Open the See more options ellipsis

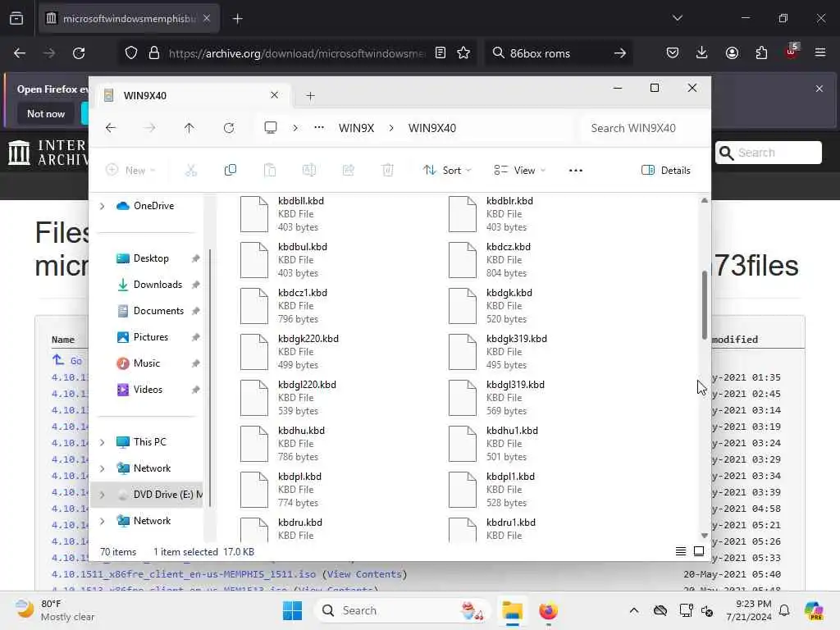(x=575, y=171)
